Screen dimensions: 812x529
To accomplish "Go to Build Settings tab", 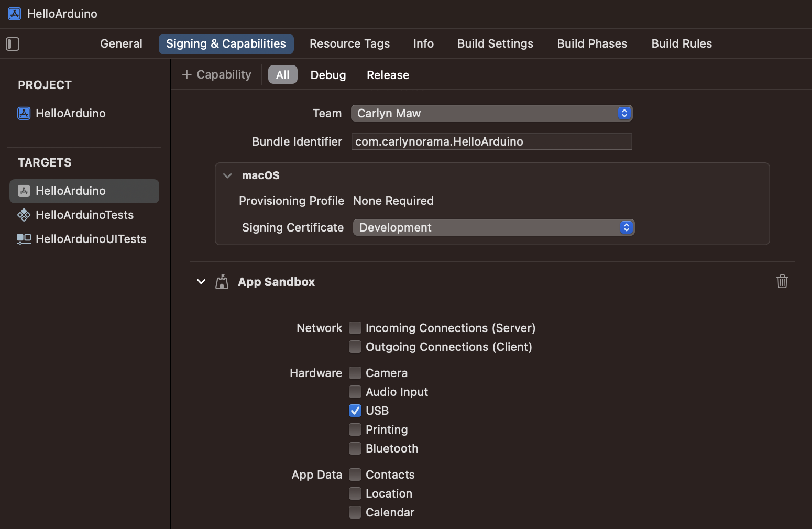I will click(495, 44).
